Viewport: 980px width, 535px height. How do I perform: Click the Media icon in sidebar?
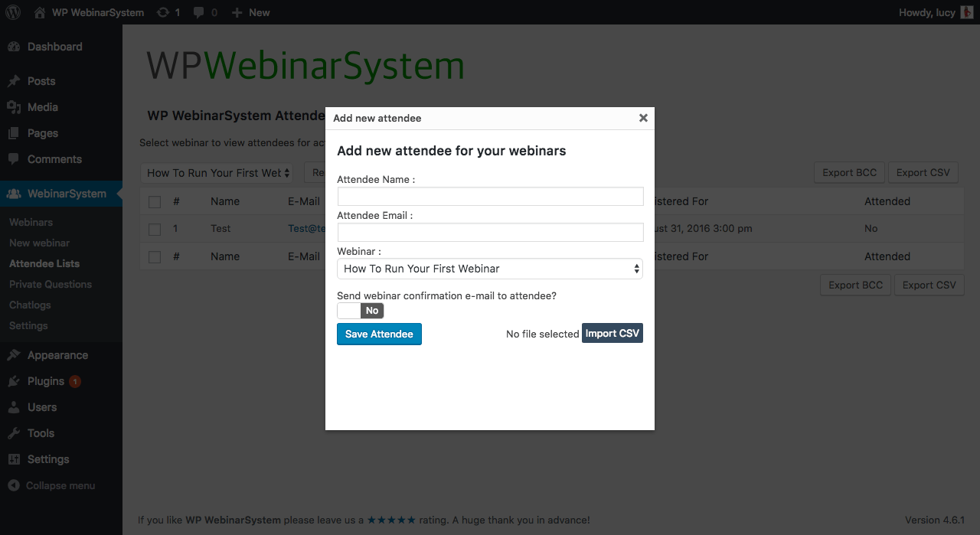pos(14,107)
